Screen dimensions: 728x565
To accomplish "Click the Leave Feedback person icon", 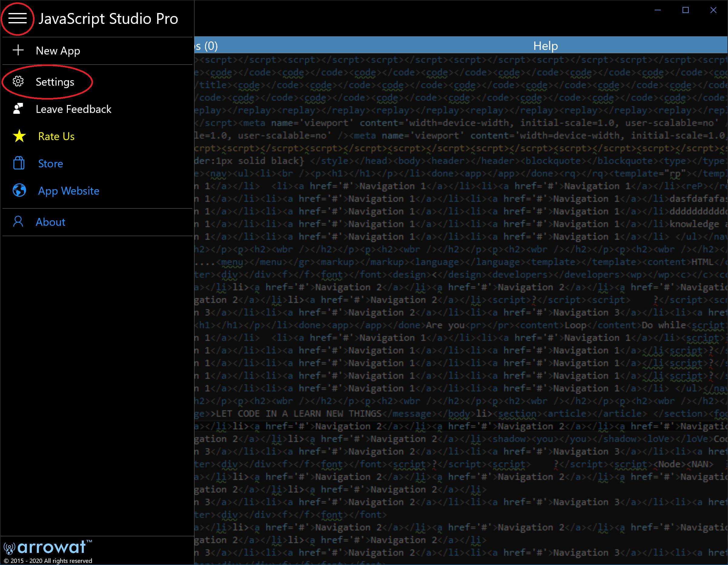I will 18,109.
